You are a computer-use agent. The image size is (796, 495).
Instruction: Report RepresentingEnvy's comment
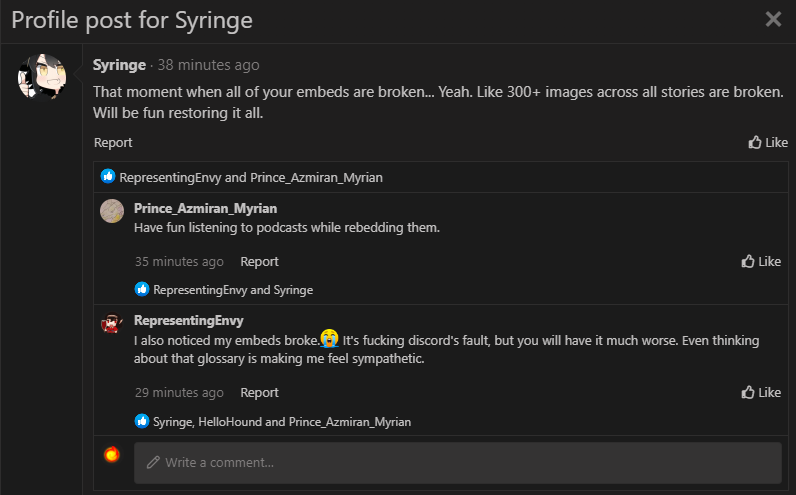259,392
